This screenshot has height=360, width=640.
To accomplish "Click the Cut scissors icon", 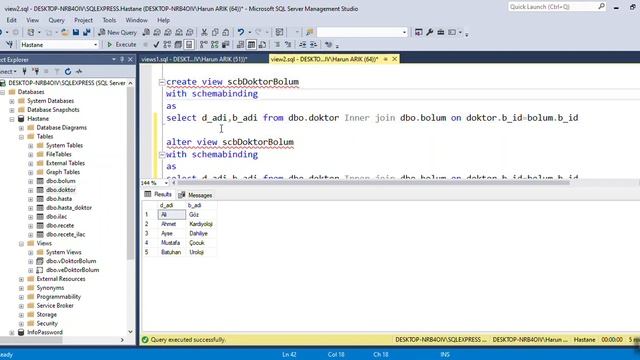I will click(204, 32).
